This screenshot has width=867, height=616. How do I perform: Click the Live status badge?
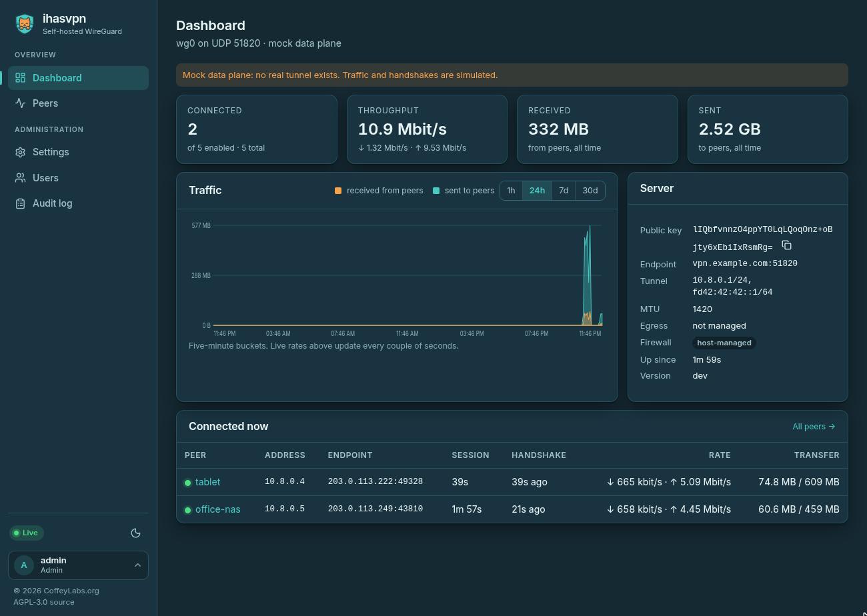[27, 533]
